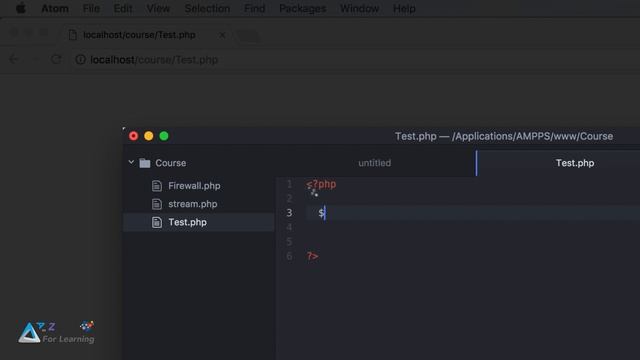
Task: Select Test.php in tree view
Action: click(187, 222)
